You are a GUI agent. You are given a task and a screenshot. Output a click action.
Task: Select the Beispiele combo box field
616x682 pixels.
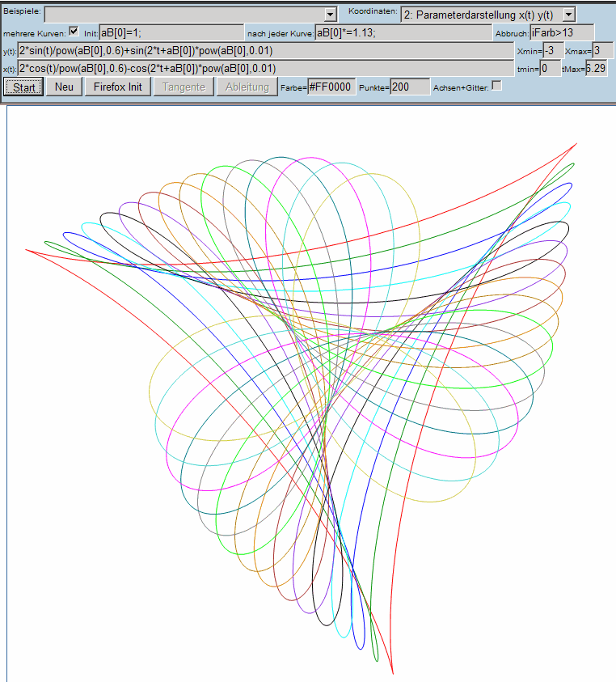(x=191, y=15)
